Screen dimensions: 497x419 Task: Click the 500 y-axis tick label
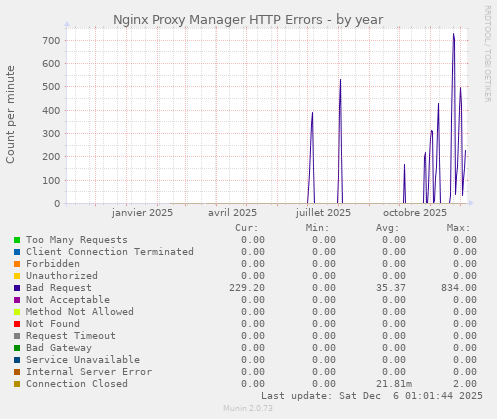(51, 87)
